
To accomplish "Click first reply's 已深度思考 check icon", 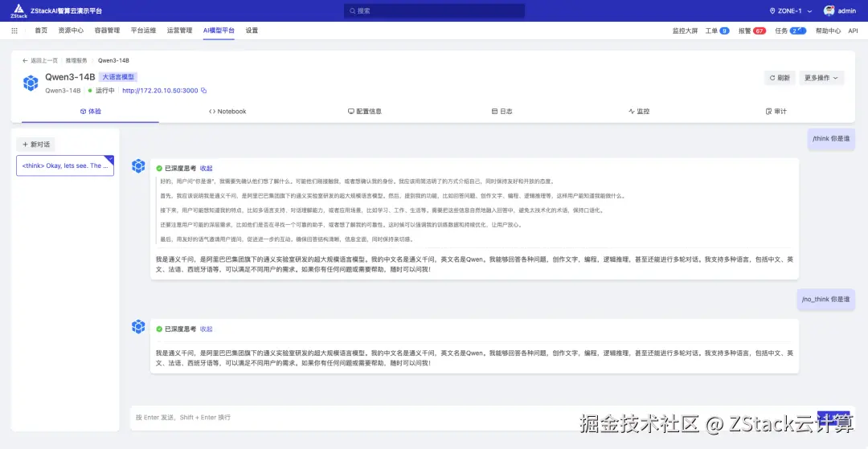I will pos(159,168).
